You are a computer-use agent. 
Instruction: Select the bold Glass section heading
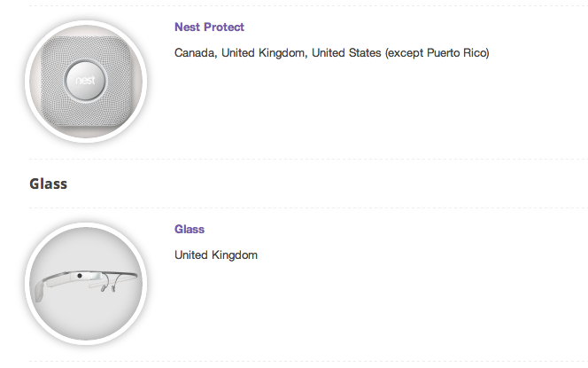point(49,184)
